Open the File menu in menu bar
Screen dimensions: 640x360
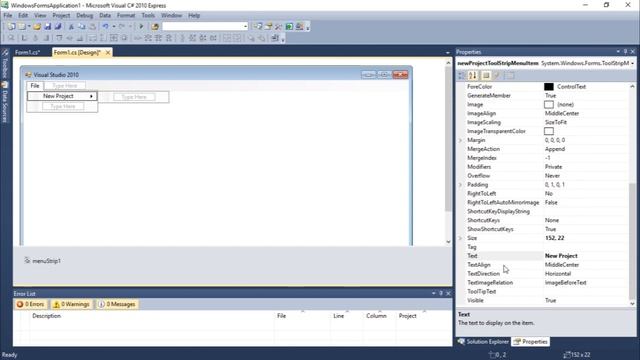pos(8,16)
